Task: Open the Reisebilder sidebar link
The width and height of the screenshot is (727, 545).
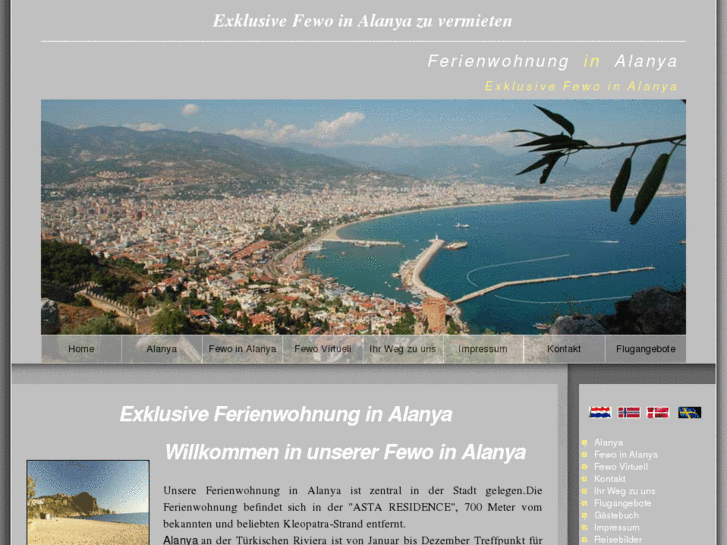Action: (x=618, y=539)
